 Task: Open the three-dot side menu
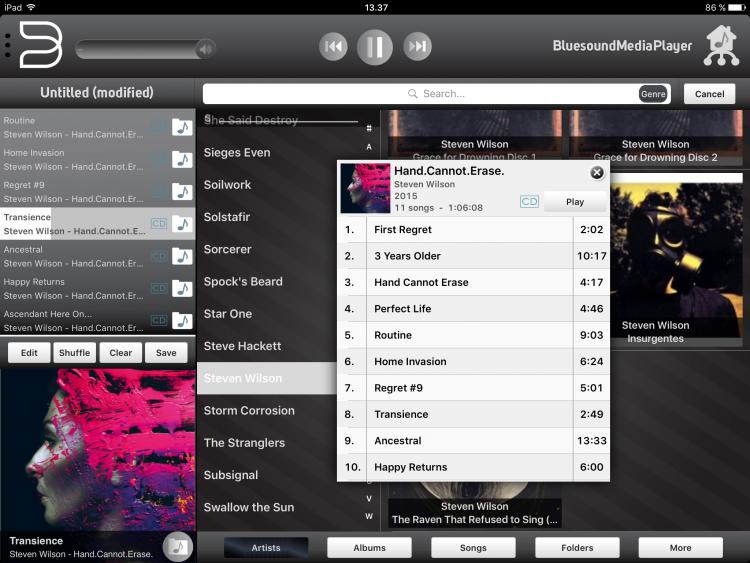coord(7,46)
